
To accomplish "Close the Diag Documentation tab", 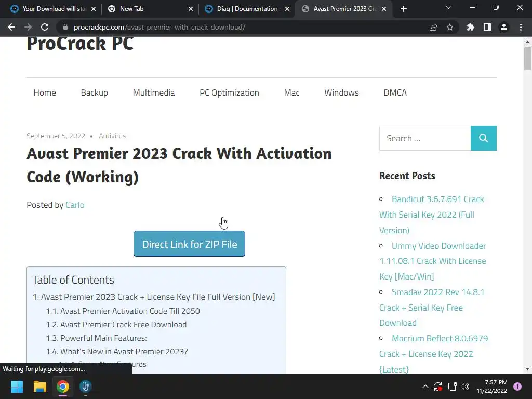I will [287, 9].
